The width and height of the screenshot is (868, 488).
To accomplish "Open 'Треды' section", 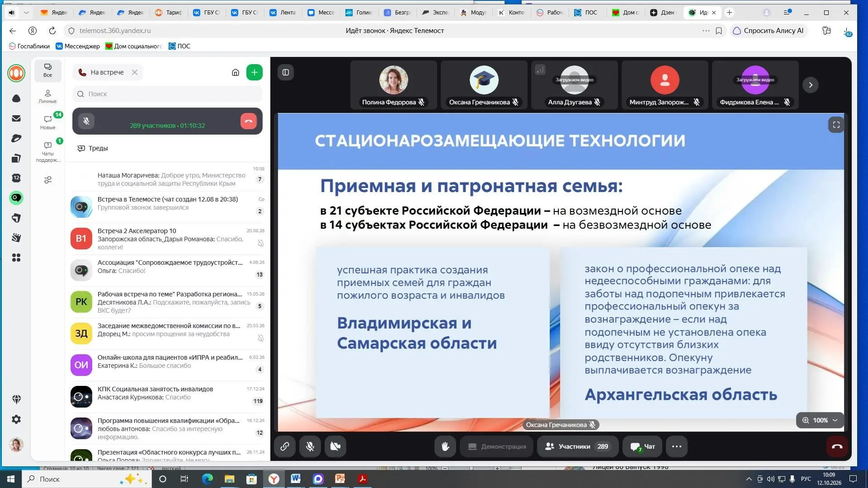I will tap(93, 148).
